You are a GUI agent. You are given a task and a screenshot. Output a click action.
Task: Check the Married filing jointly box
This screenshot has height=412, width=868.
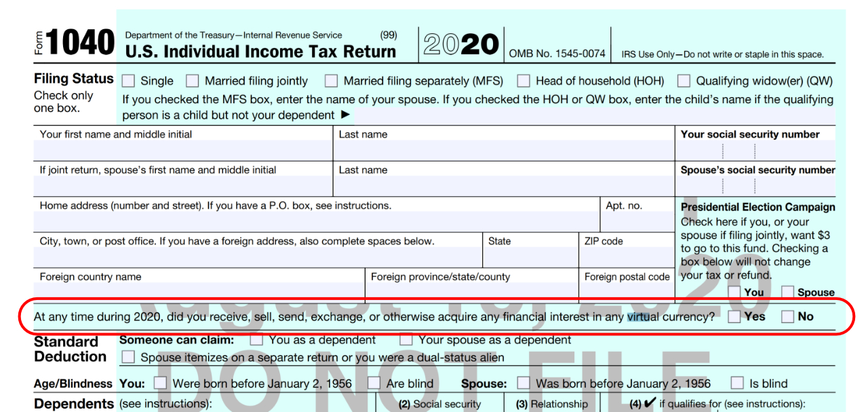coord(192,80)
